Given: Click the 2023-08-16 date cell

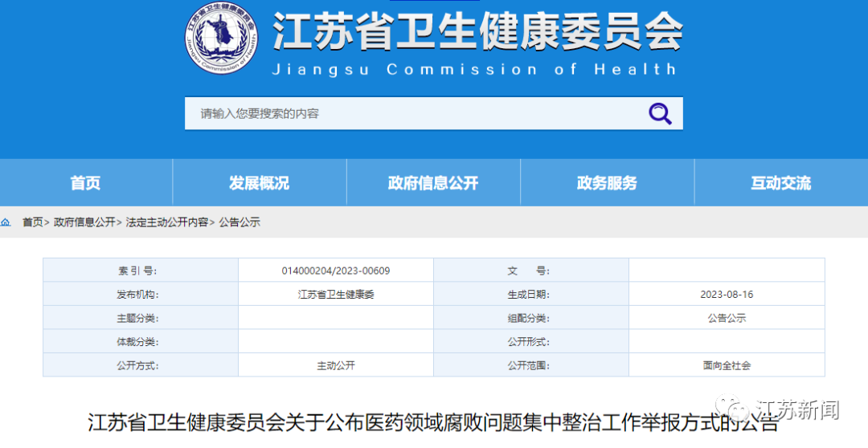Looking at the screenshot, I should click(x=727, y=295).
